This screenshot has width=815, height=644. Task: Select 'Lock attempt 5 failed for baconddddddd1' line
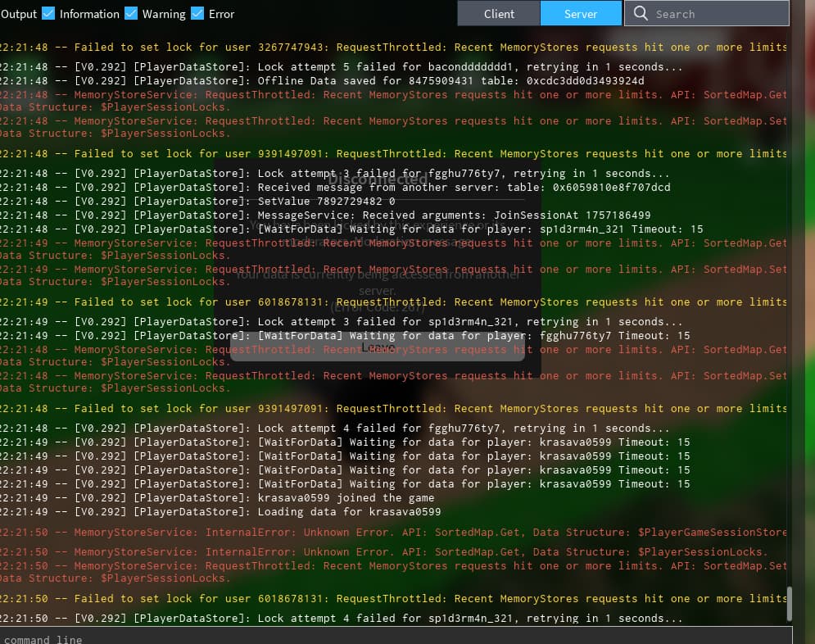(x=341, y=67)
